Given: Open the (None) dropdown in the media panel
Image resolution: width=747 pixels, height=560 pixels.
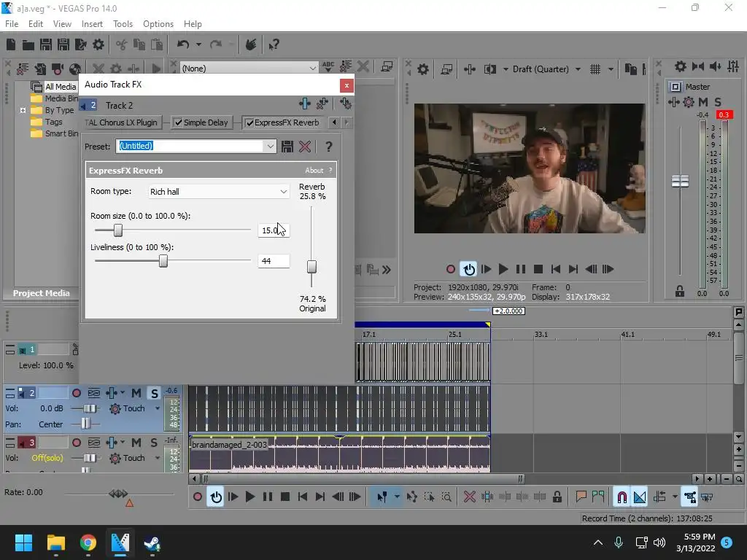Looking at the screenshot, I should pos(312,69).
